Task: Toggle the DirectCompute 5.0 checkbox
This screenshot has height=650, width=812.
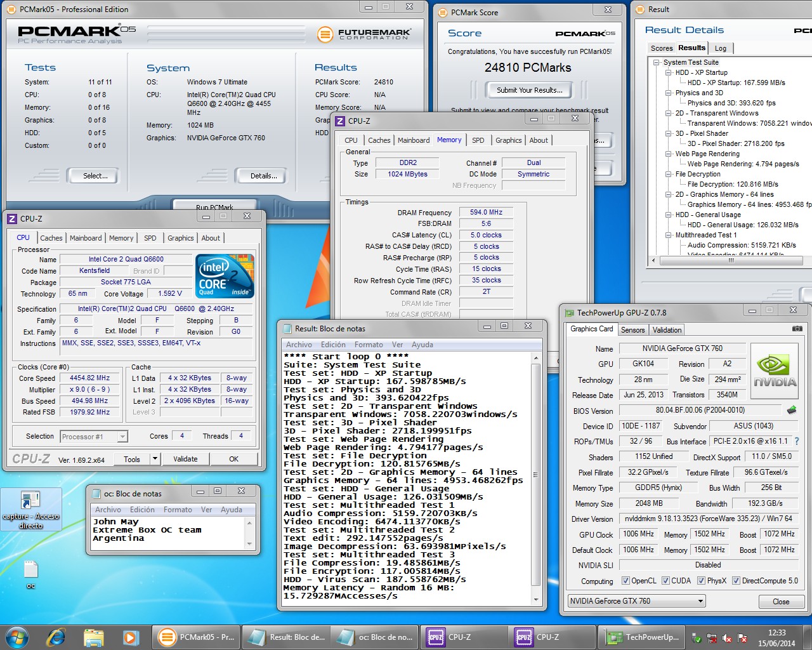Action: point(736,580)
